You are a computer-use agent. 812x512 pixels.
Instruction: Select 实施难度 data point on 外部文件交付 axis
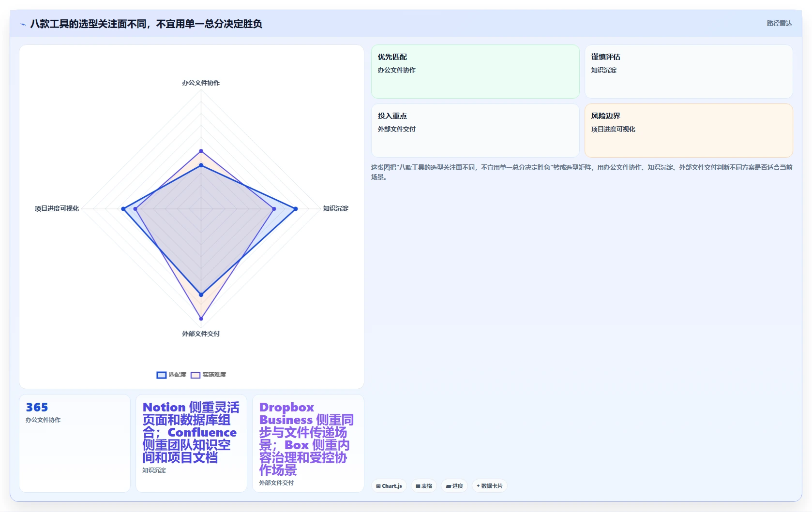tap(201, 318)
